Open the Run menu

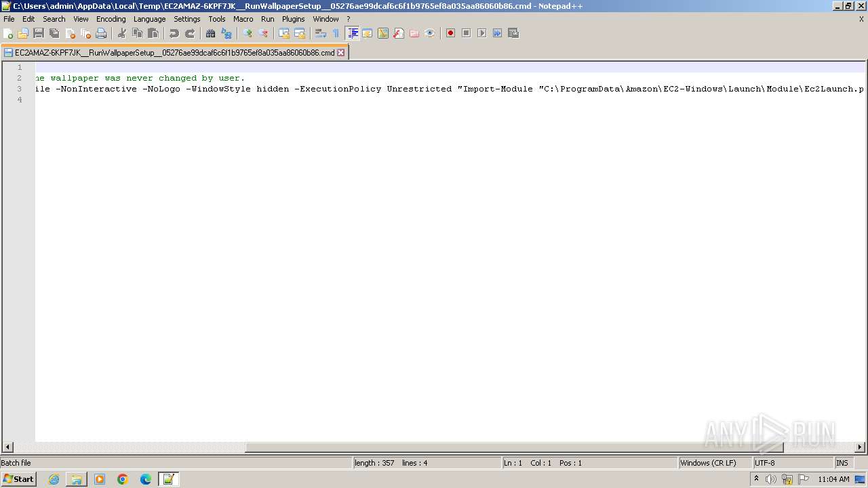pos(268,19)
